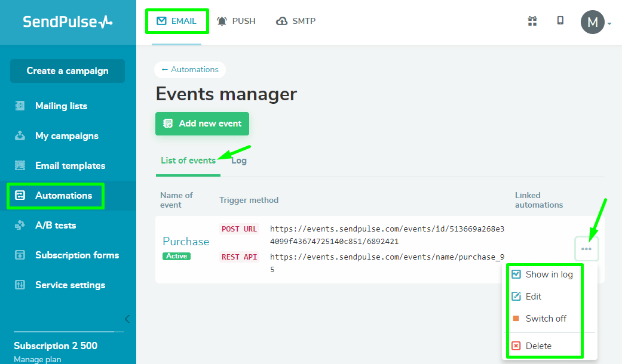
Task: Select the Log tab
Action: coord(239,161)
